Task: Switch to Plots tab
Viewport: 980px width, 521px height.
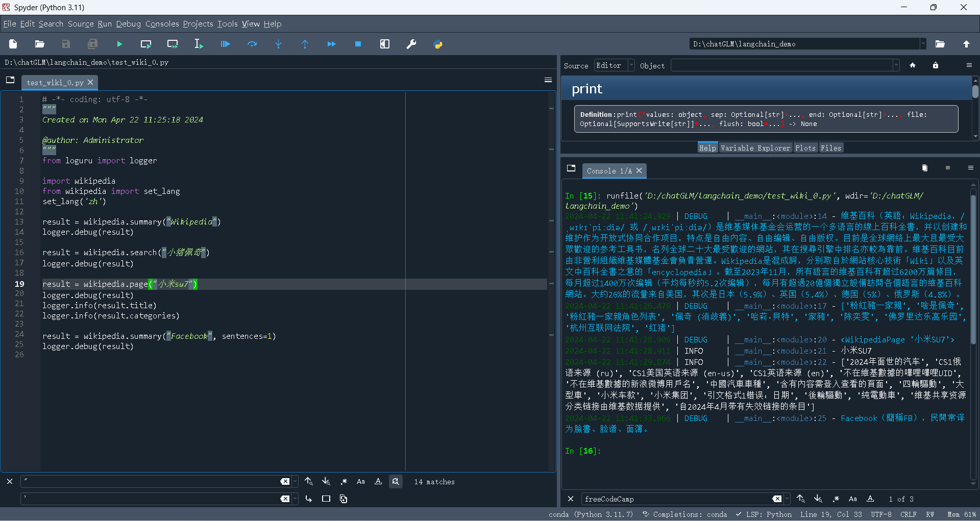Action: coord(805,148)
